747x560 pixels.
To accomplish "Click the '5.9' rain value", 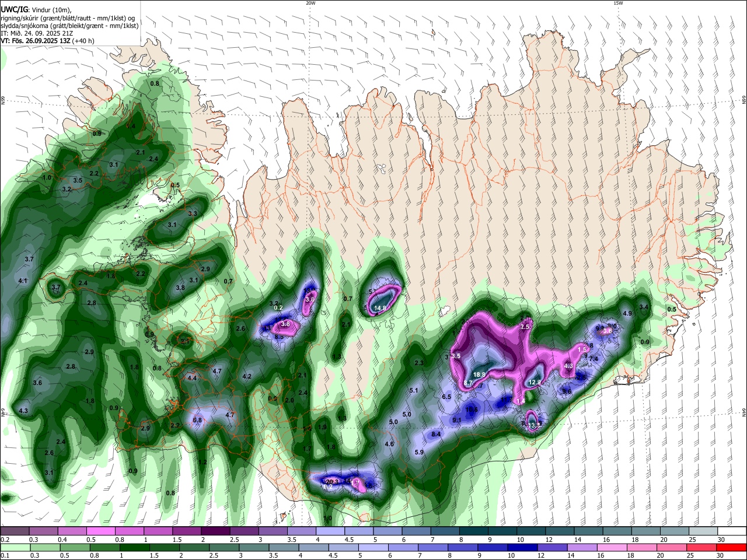I will coord(419,452).
